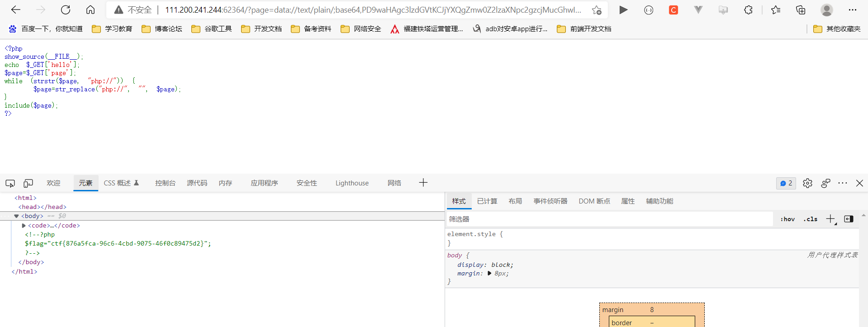Open the 内存 tab
Image resolution: width=868 pixels, height=327 pixels.
point(225,183)
